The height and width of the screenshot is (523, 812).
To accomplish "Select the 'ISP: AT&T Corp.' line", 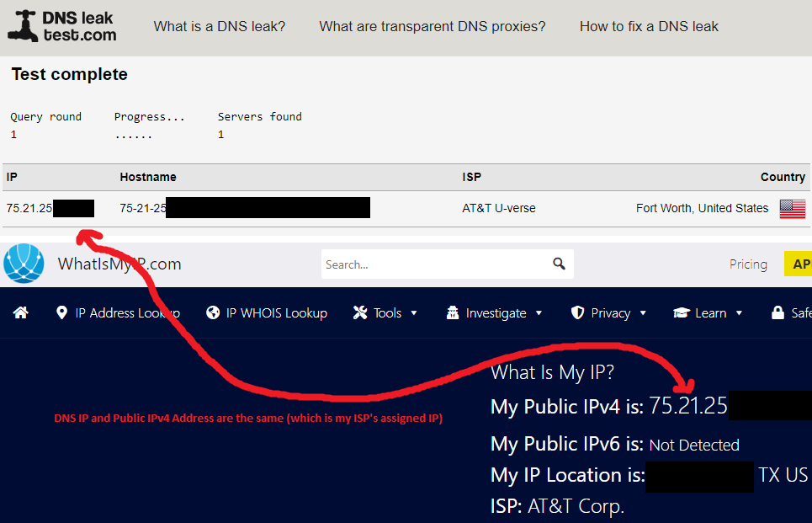I will click(557, 506).
